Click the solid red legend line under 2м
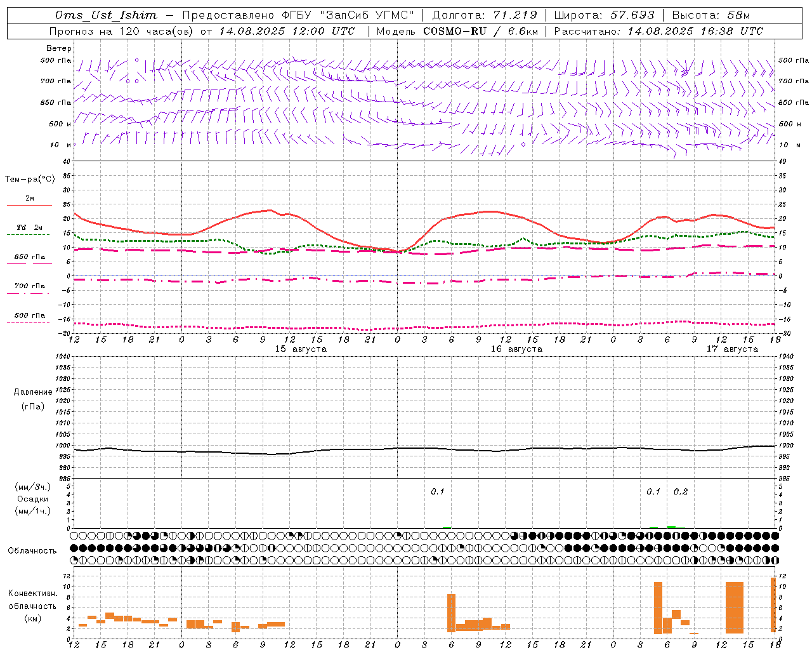Screen dimensions: 812x650 (x=29, y=205)
